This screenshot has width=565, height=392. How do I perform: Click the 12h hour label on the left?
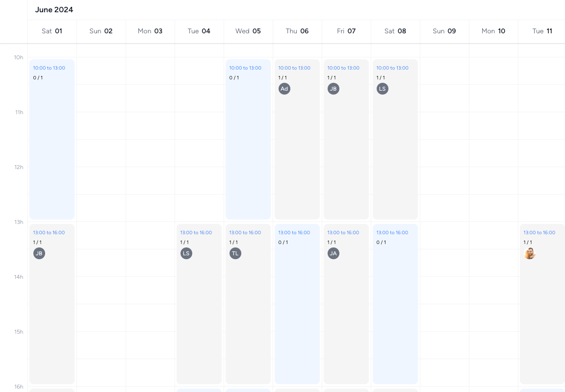tap(19, 167)
